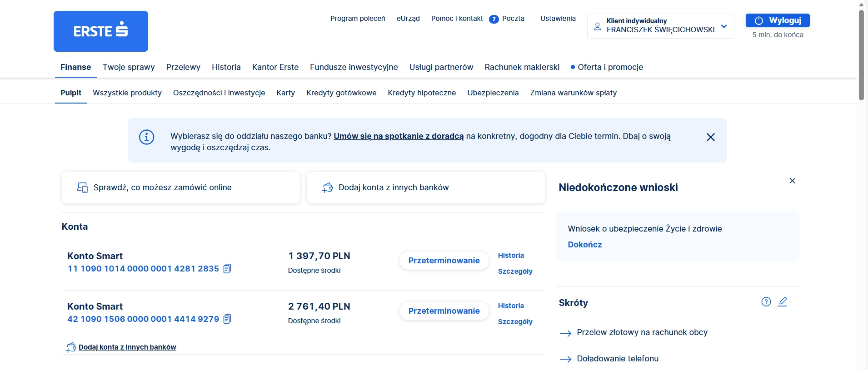Select the arrow icon beside Doładowanie telefonu

(x=566, y=359)
